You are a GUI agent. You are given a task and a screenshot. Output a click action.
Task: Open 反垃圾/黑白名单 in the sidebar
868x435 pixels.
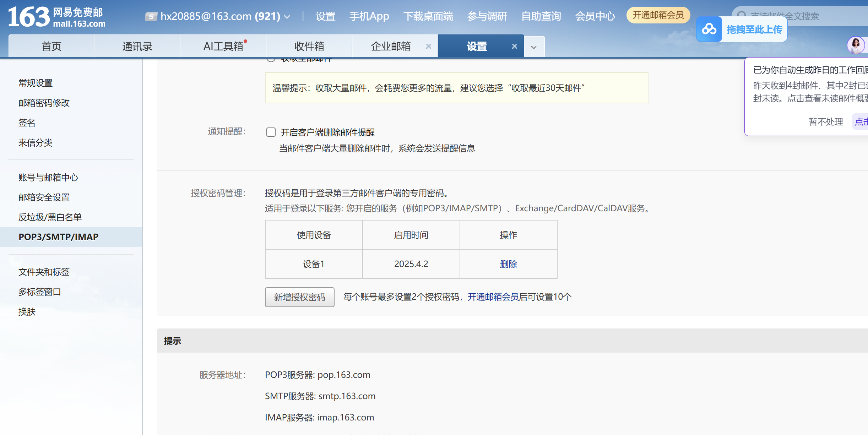pyautogui.click(x=50, y=217)
